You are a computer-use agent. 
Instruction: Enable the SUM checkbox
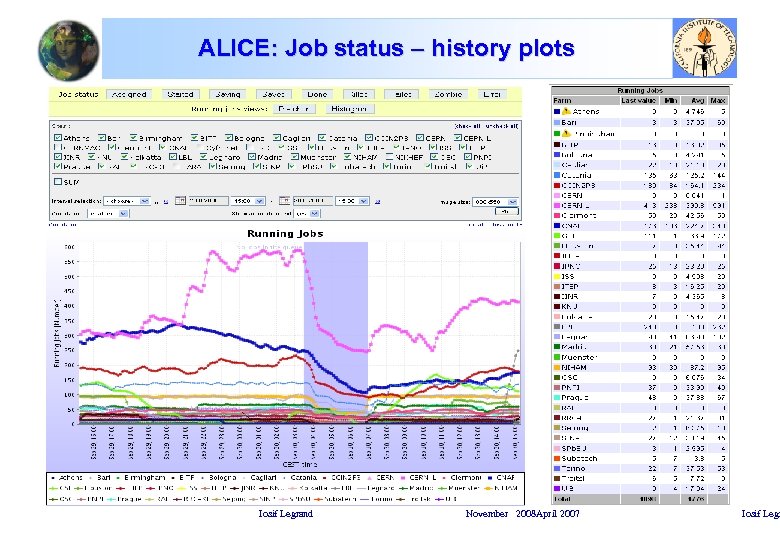[x=58, y=182]
